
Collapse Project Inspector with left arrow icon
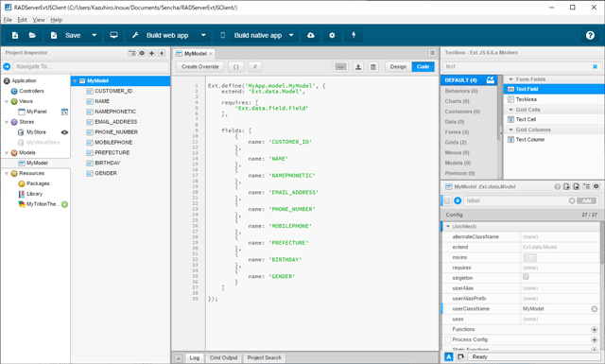point(162,53)
